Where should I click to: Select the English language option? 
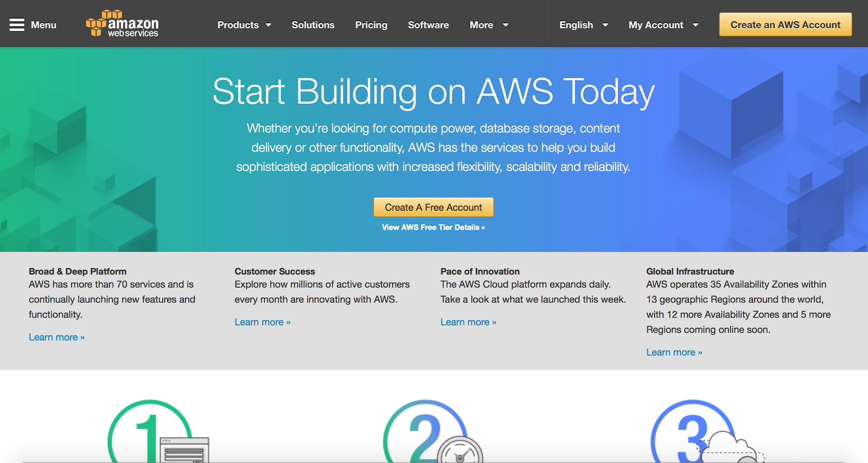tap(576, 25)
